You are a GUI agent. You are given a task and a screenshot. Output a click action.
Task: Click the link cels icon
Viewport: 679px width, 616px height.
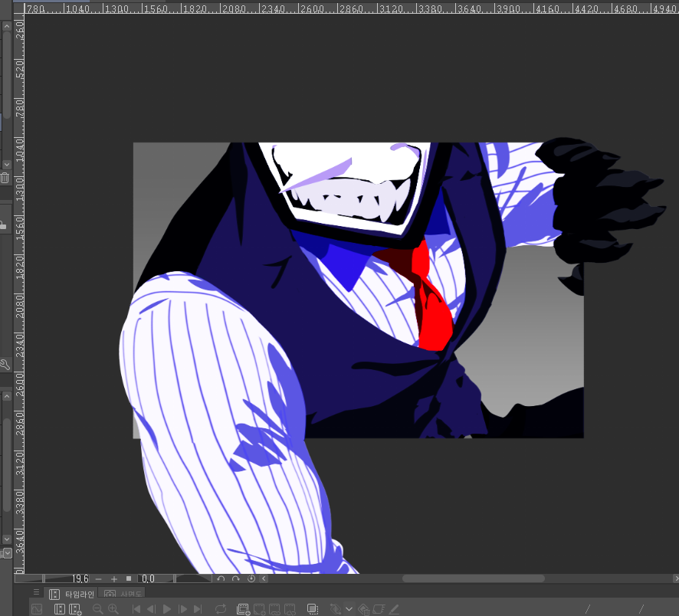click(274, 609)
